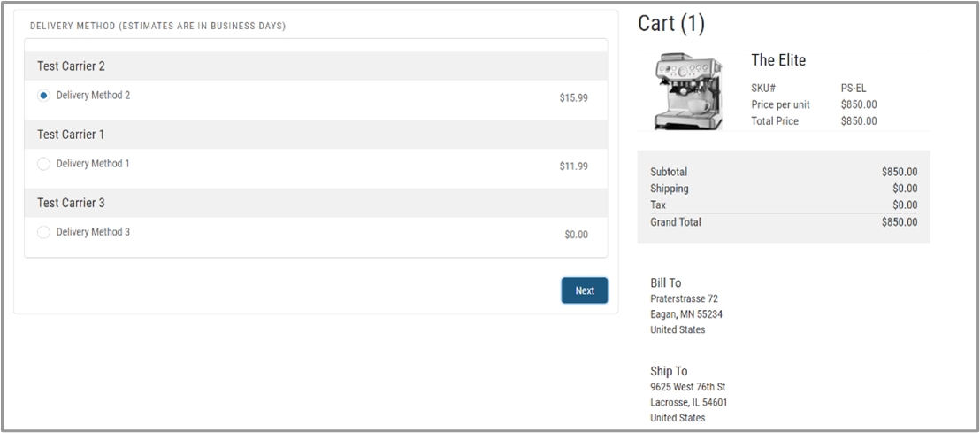The height and width of the screenshot is (433, 980).
Task: Click the Bill To heading
Action: pos(665,282)
